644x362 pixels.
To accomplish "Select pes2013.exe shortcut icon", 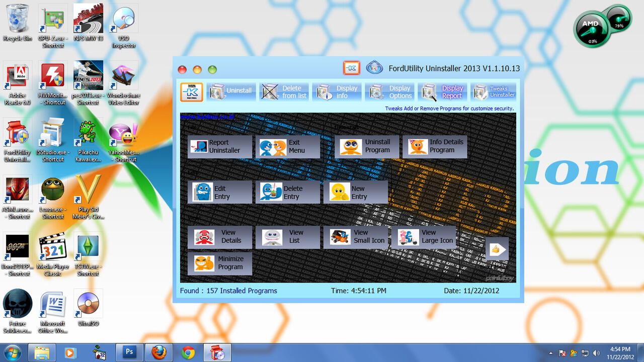I will coord(88,83).
